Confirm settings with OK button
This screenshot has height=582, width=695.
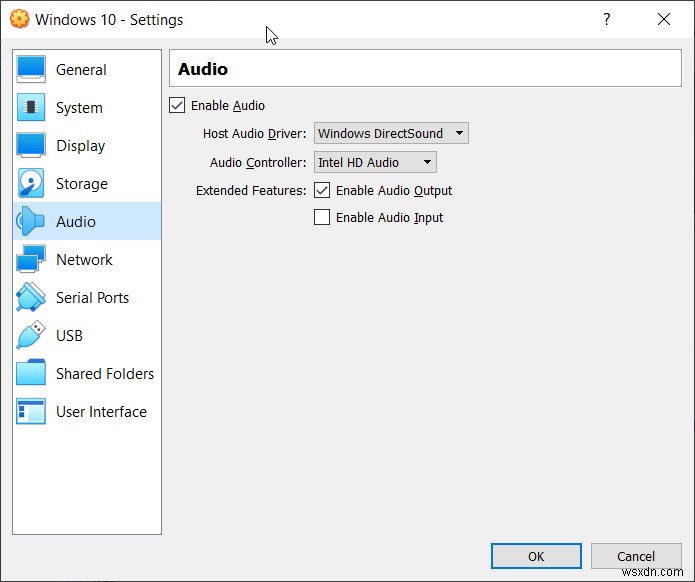pyautogui.click(x=536, y=556)
